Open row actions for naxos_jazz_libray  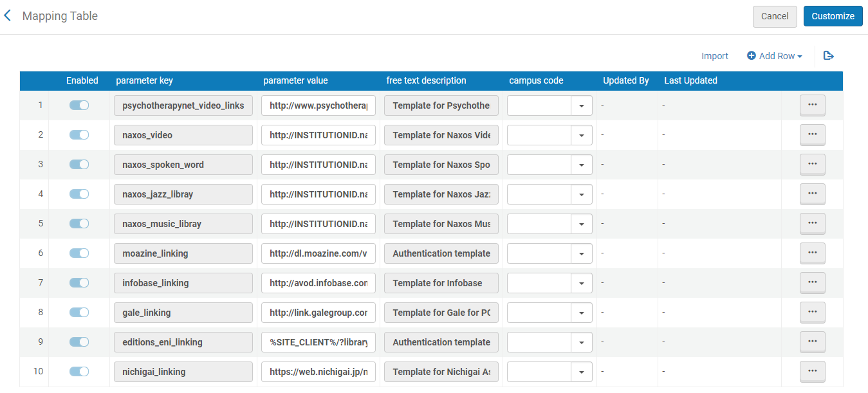(812, 194)
